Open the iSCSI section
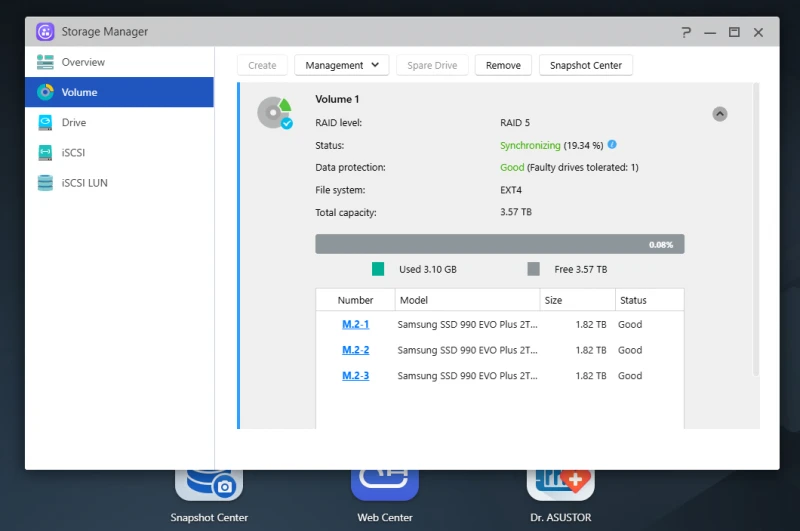Viewport: 800px width, 531px height. point(119,153)
